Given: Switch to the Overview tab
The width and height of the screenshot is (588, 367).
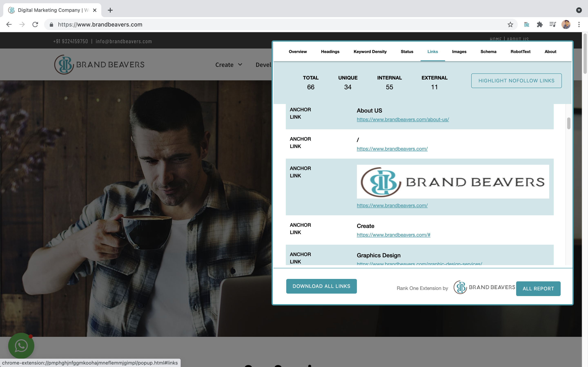Looking at the screenshot, I should (x=298, y=51).
